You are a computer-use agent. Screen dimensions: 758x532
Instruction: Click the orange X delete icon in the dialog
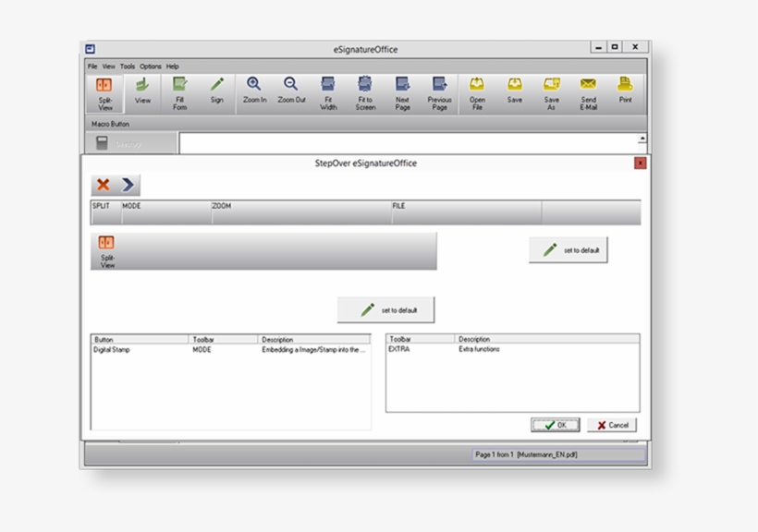[103, 185]
